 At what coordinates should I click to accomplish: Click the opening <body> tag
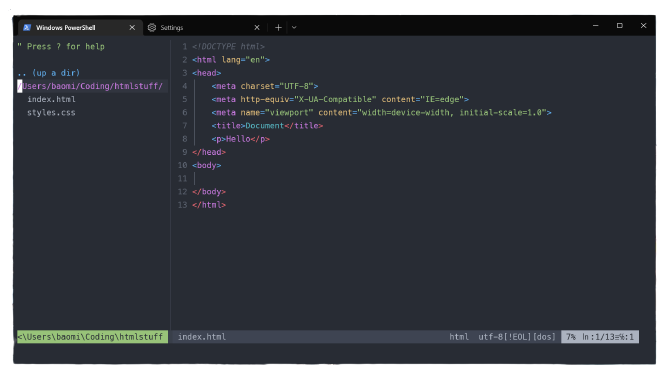click(207, 165)
